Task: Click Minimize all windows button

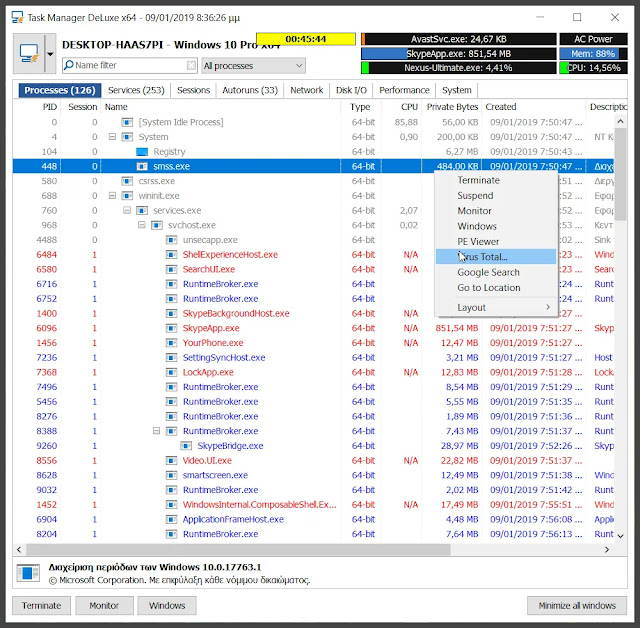Action: tap(577, 606)
